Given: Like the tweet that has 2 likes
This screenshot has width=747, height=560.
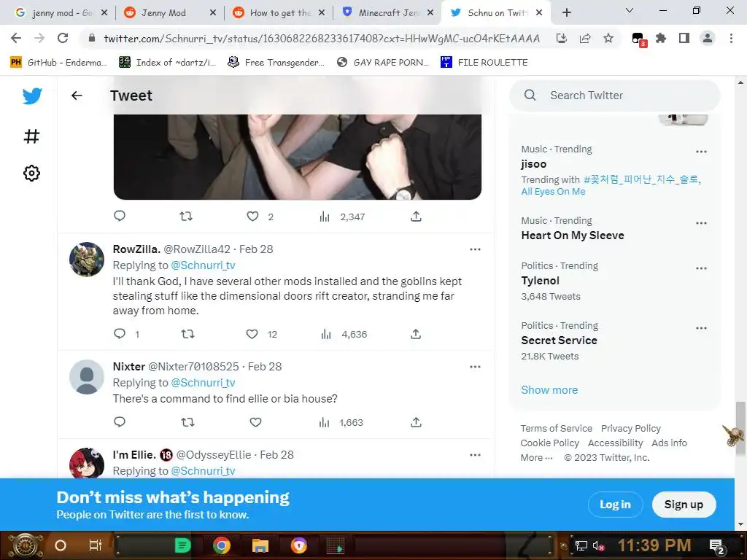Looking at the screenshot, I should coord(252,217).
